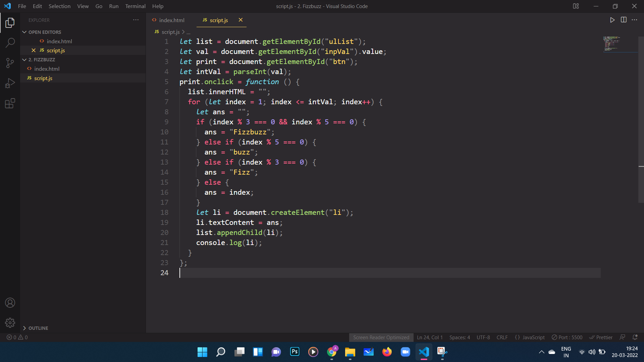Click the editor vertical scrollbar
644x362 pixels.
[641, 119]
